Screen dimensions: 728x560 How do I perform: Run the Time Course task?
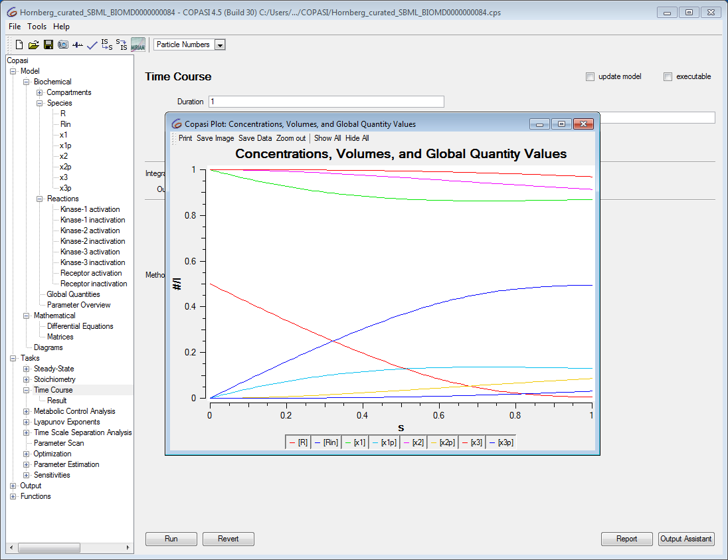pos(171,539)
